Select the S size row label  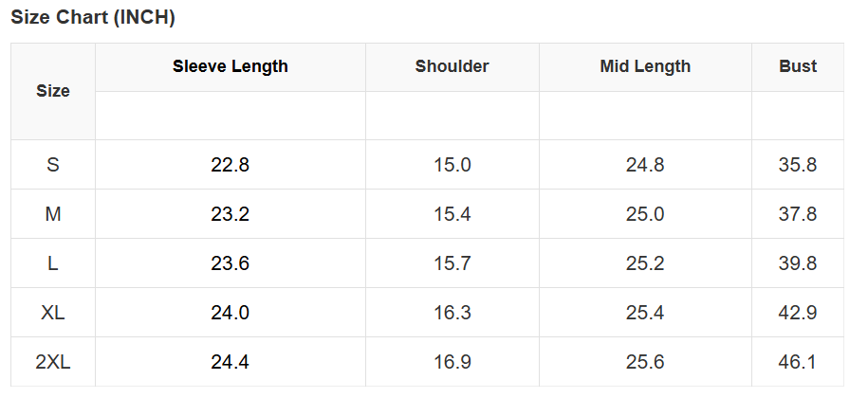[53, 165]
